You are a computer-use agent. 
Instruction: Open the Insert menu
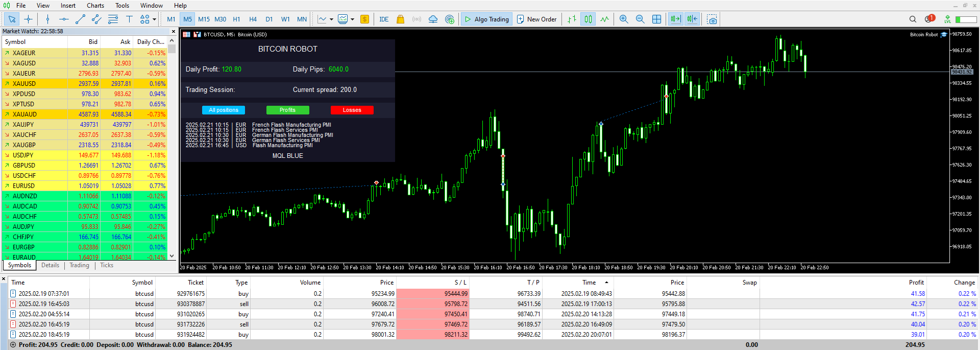click(x=68, y=6)
